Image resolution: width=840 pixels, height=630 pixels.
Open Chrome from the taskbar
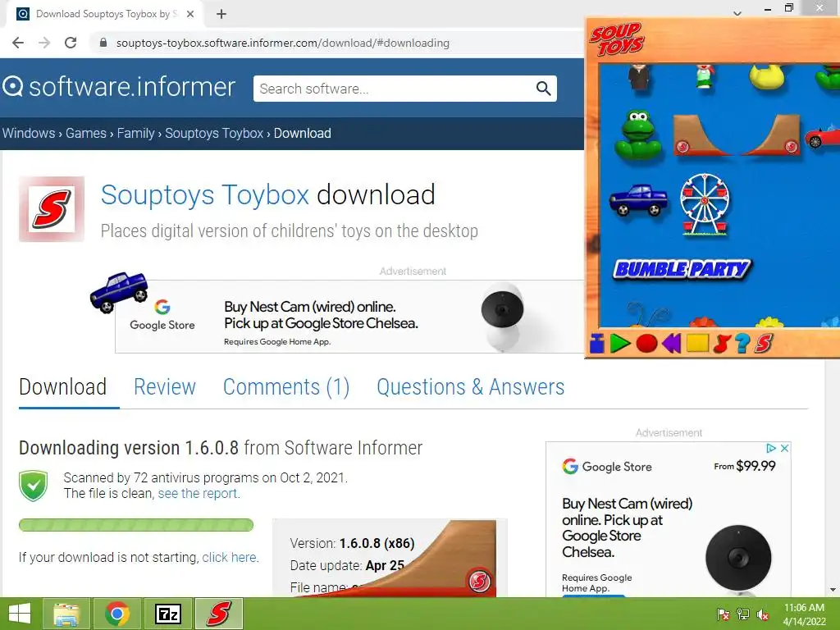[x=117, y=614]
